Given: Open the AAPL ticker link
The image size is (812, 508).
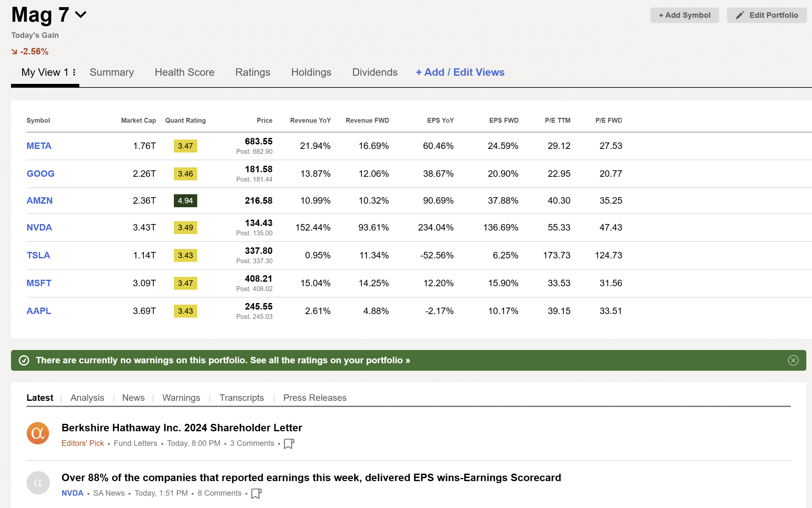Looking at the screenshot, I should [39, 311].
